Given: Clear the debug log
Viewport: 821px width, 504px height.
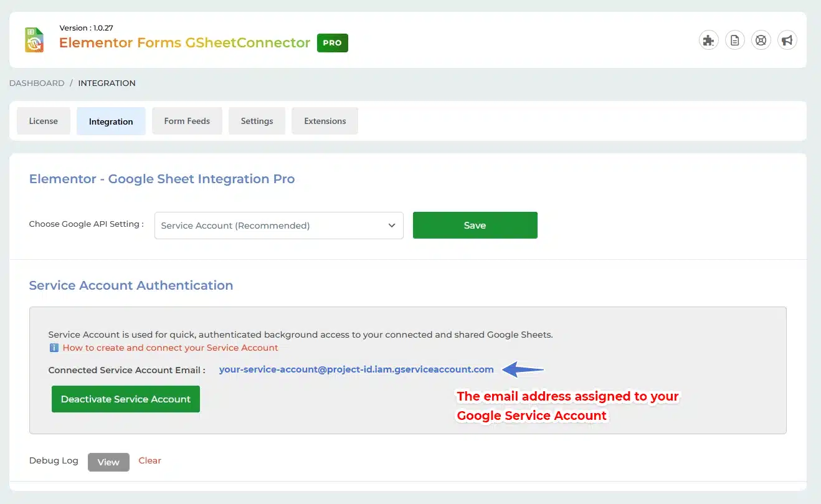Looking at the screenshot, I should [x=149, y=460].
